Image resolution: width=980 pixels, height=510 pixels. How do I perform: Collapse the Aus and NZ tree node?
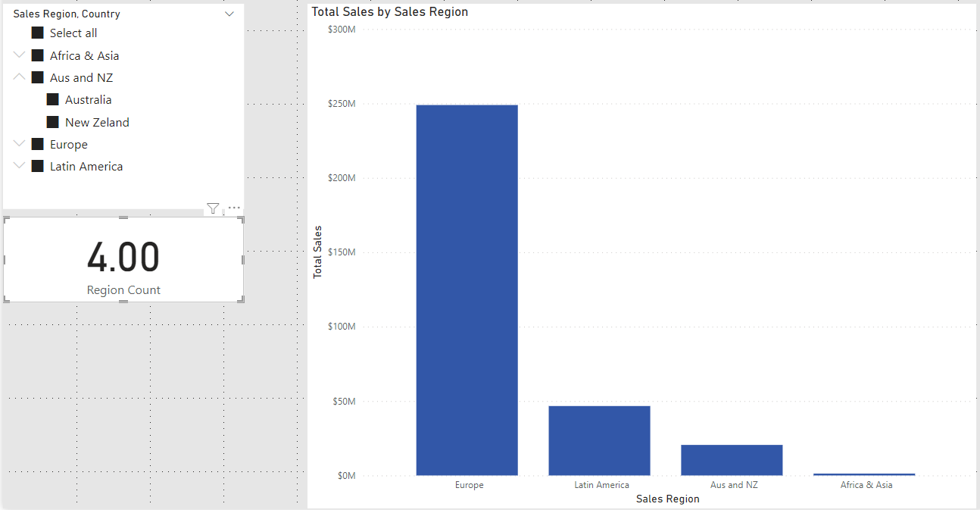(x=19, y=77)
